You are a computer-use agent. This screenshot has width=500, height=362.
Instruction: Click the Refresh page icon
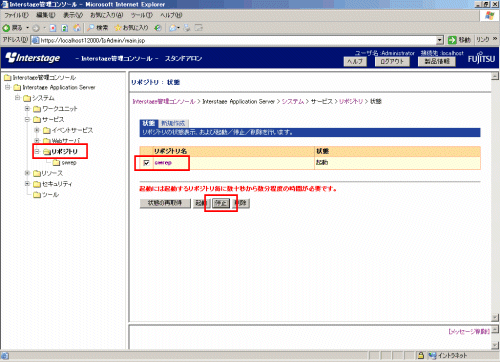coord(65,28)
